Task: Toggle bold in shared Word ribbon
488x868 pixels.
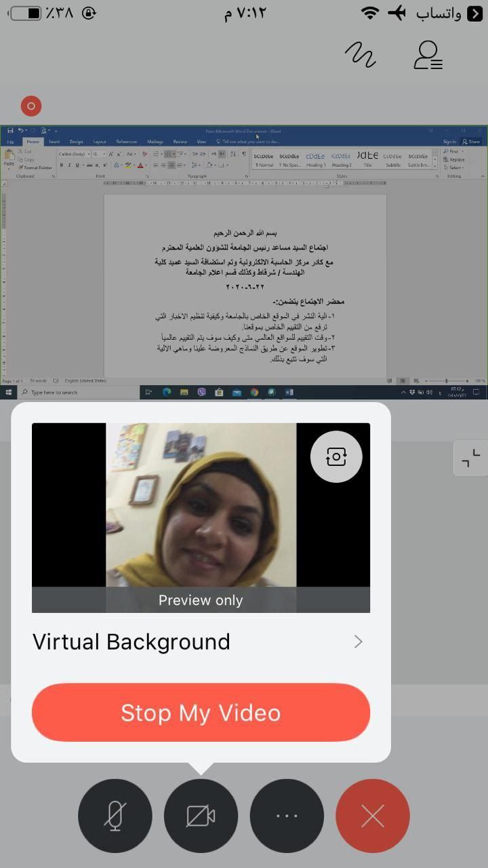Action: click(x=61, y=165)
